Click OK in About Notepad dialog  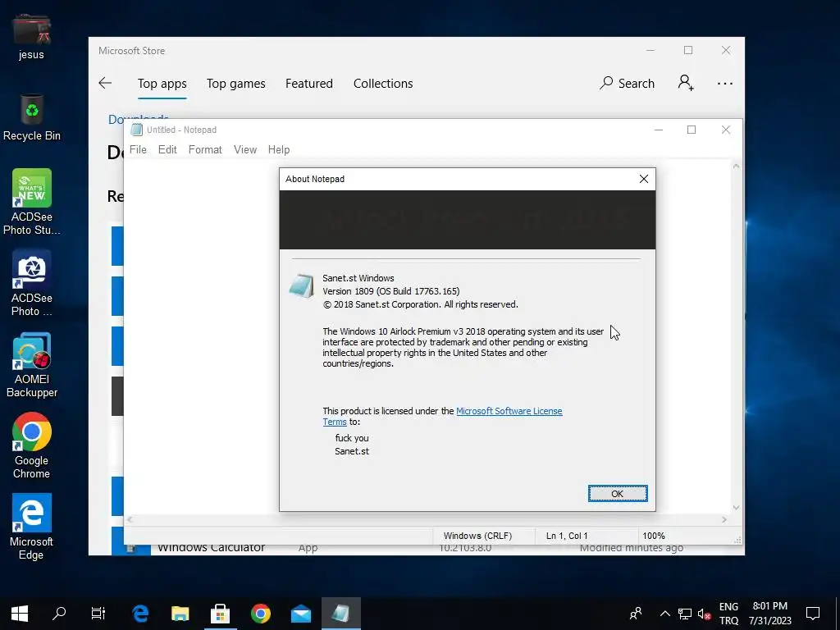617,493
